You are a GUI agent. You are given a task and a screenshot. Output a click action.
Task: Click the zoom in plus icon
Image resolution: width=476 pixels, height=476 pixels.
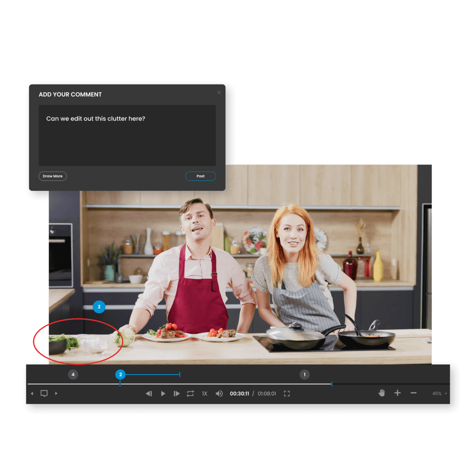(x=397, y=393)
